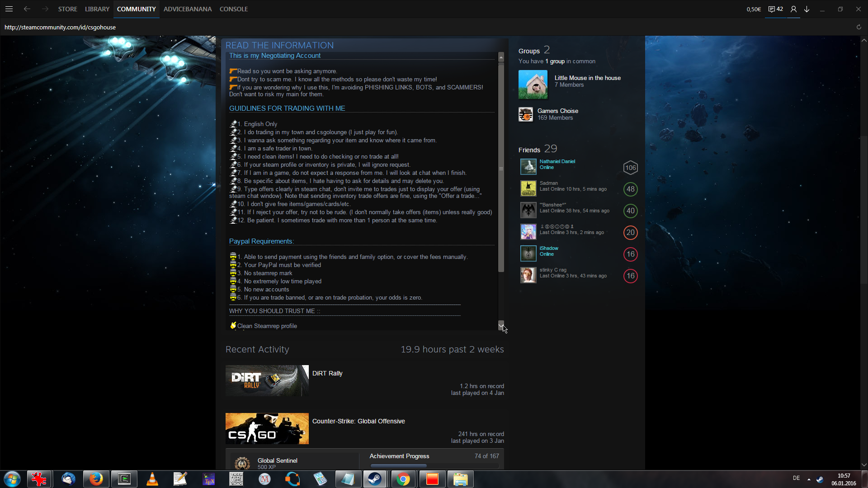Image resolution: width=868 pixels, height=488 pixels.
Task: Click the user account profile icon
Action: click(793, 9)
